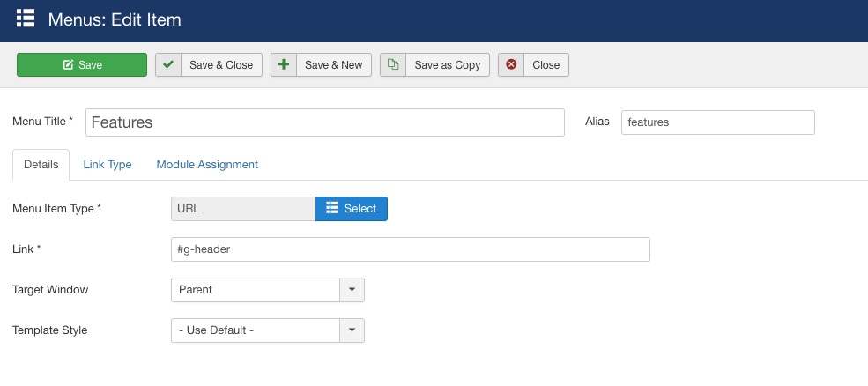Viewport: 868px width, 386px height.
Task: Open the Use Default template style box
Action: (268, 330)
